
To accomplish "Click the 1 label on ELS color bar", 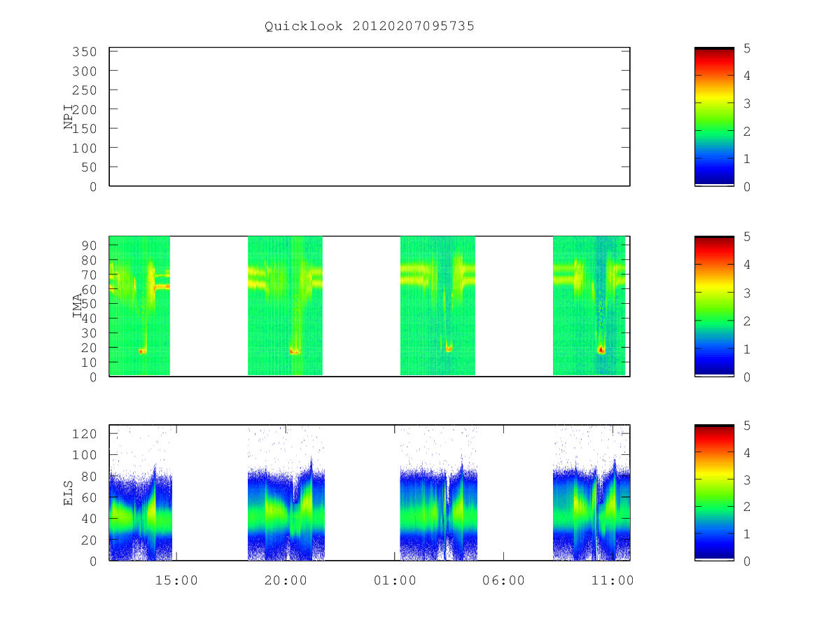I will tap(747, 534).
